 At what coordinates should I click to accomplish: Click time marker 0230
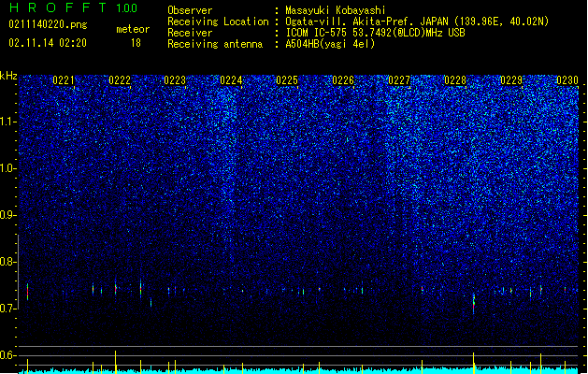[567, 80]
